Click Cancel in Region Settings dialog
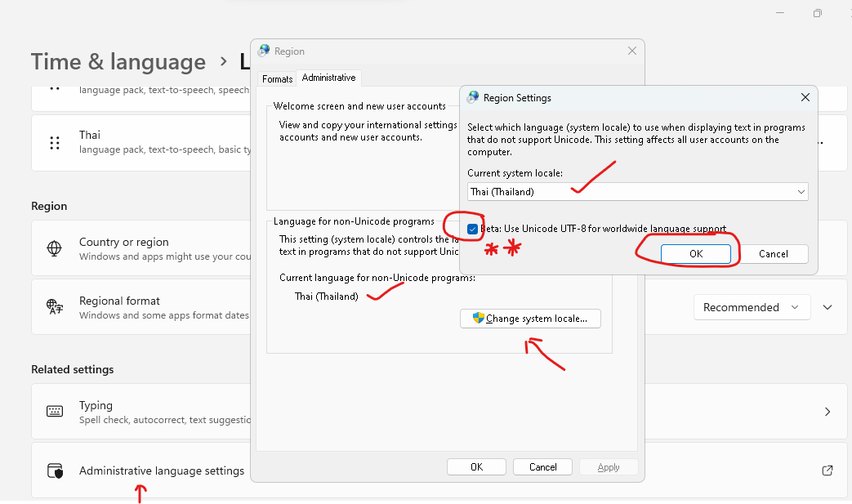852x504 pixels. pyautogui.click(x=774, y=253)
